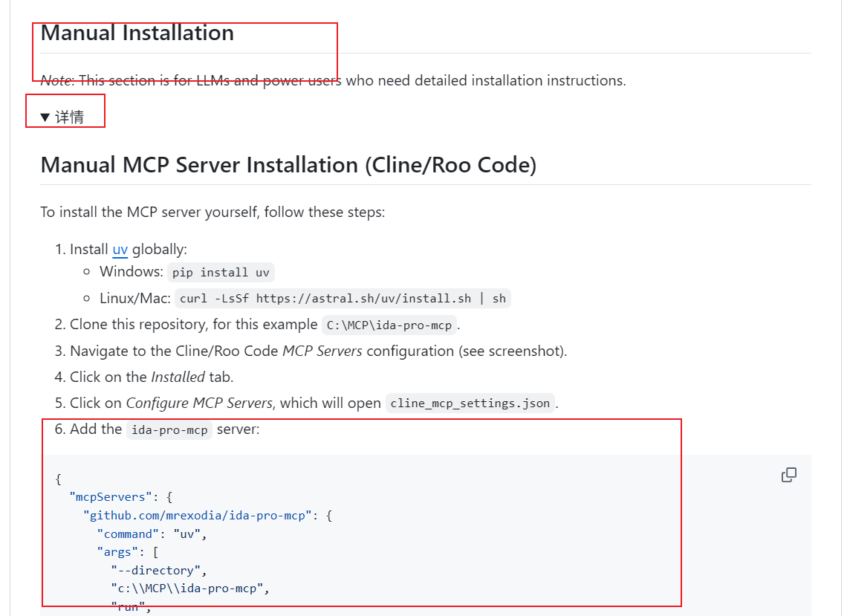Click the cline_mcp_settings.json filename snippet

click(470, 403)
